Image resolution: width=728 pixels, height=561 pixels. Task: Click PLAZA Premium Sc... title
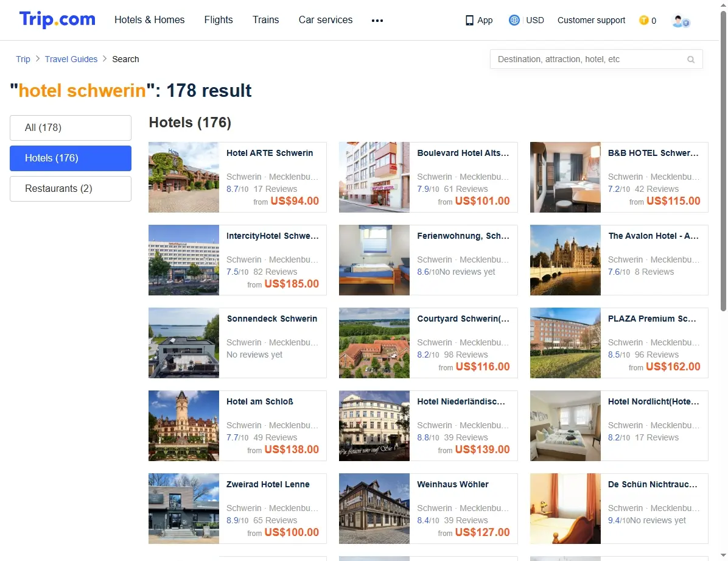[652, 319]
